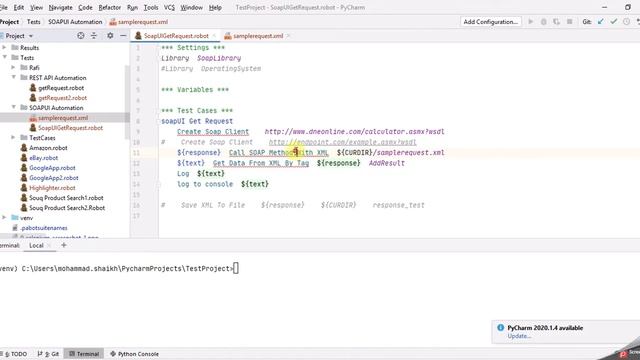Image resolution: width=640 pixels, height=360 pixels.
Task: Switch to SoapUIGetRequest.robot editor tab
Action: tap(176, 36)
